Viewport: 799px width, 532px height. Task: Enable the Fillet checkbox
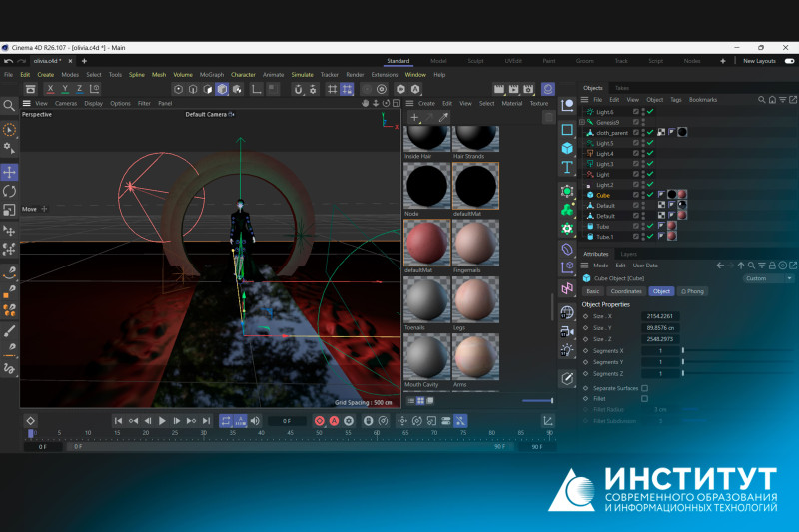pos(644,398)
